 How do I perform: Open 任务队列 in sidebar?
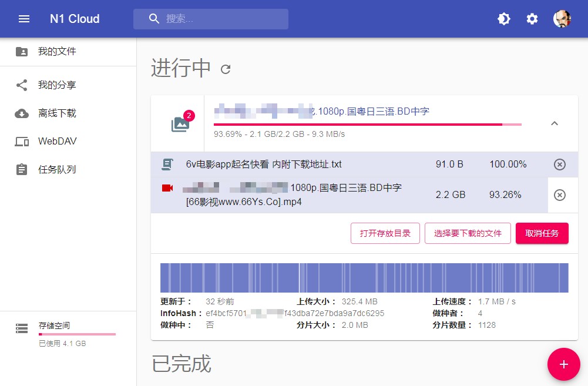(x=57, y=170)
